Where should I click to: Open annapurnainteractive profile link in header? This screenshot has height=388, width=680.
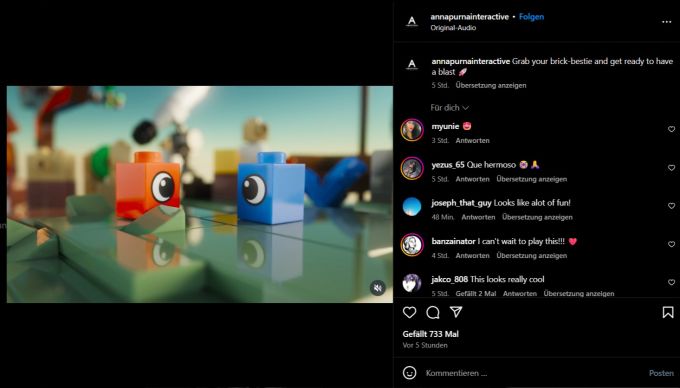tap(469, 17)
